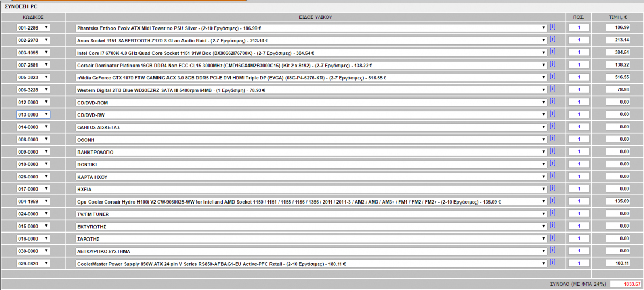Image resolution: width=644 pixels, height=290 pixels.
Task: Click price field showing 180.11
Action: [618, 263]
